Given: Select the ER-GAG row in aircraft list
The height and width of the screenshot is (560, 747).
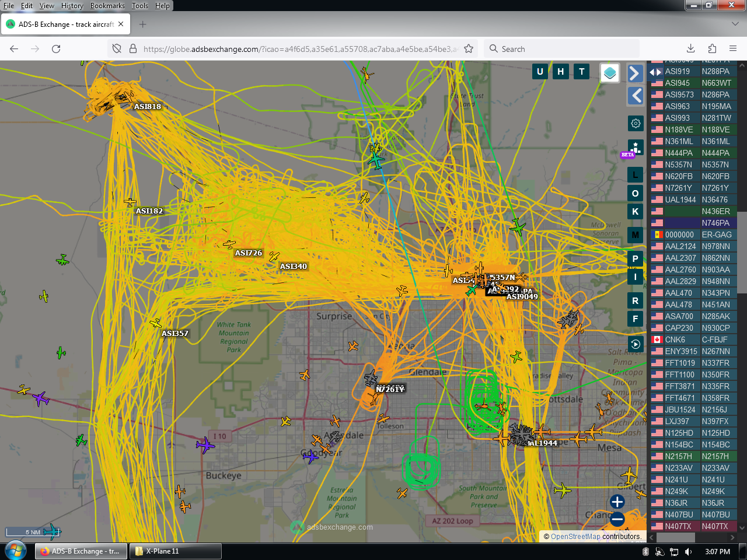Looking at the screenshot, I should pyautogui.click(x=694, y=235).
